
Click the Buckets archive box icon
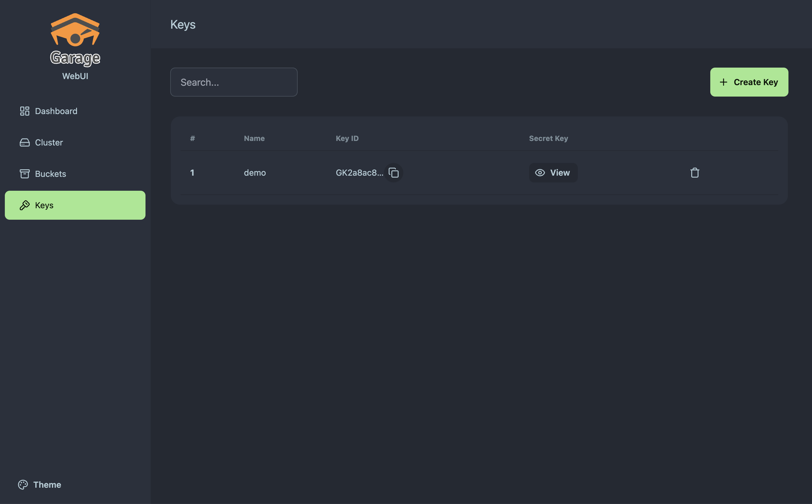(25, 174)
